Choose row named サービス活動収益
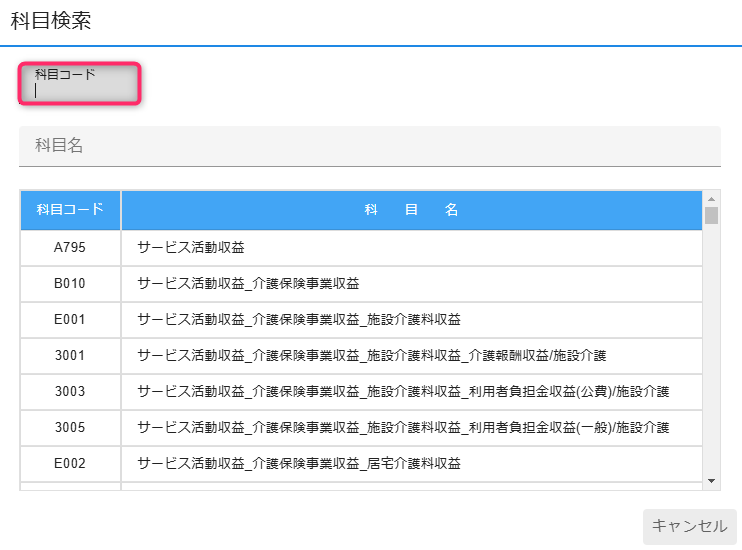This screenshot has height=550, width=742. pyautogui.click(x=362, y=248)
